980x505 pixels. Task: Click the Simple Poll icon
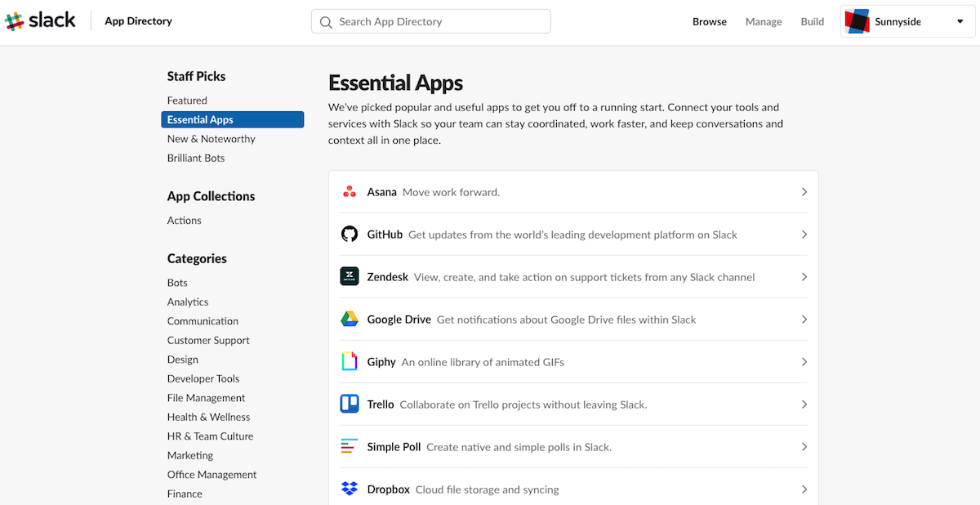(x=350, y=447)
